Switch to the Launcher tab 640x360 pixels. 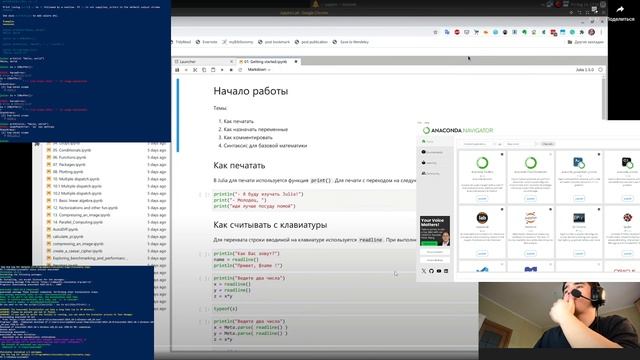203,62
